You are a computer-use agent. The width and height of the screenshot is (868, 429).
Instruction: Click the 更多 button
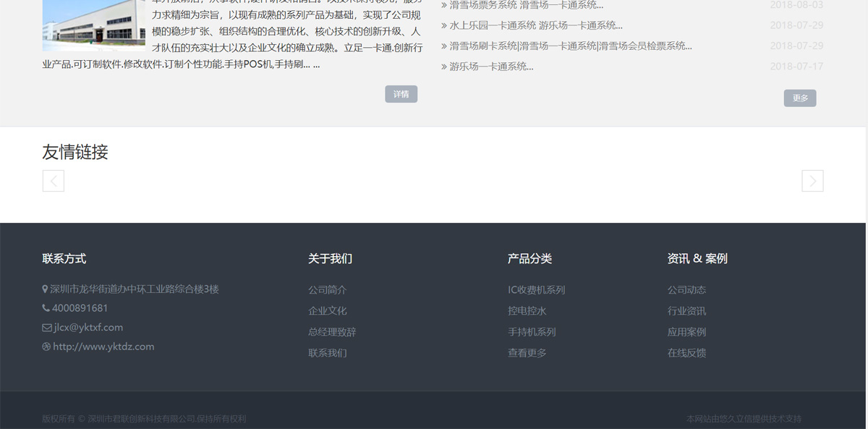[799, 98]
